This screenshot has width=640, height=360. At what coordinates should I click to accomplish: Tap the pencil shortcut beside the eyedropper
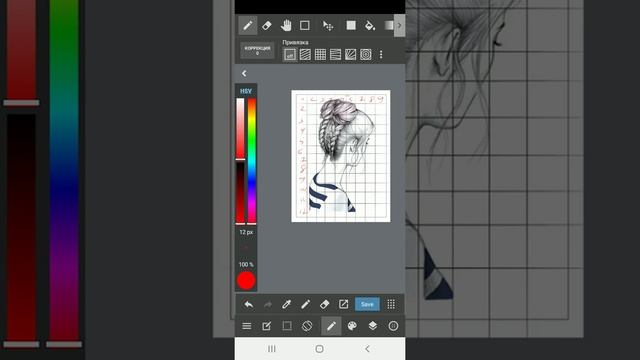tap(305, 304)
